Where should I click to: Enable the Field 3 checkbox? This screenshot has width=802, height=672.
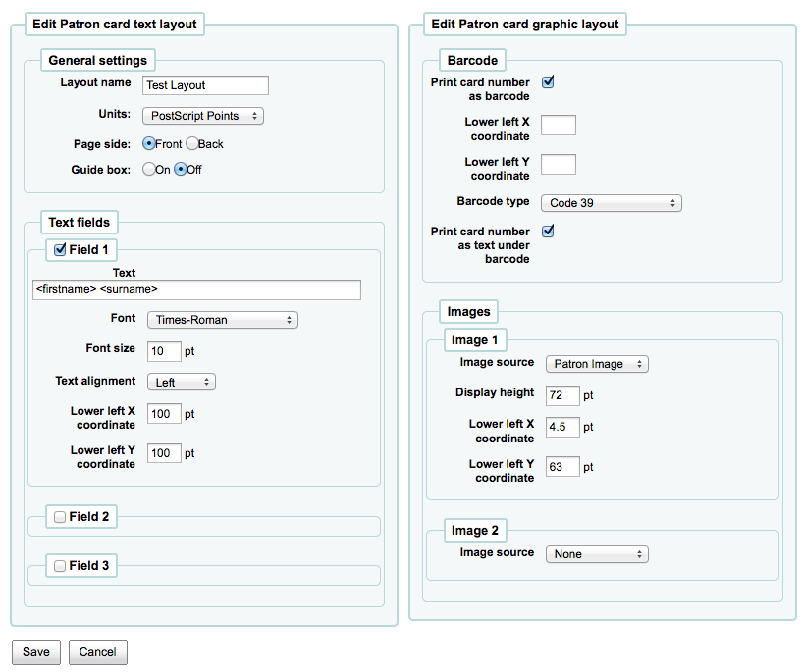tap(60, 566)
